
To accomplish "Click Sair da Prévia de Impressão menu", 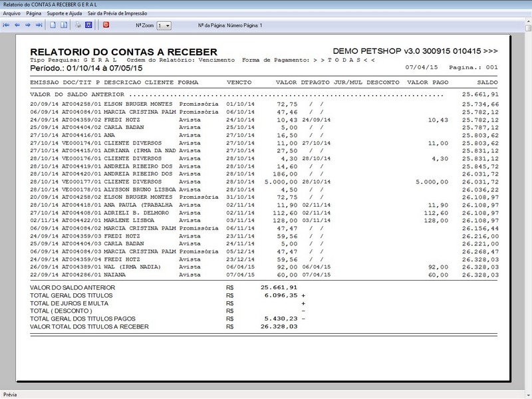I will tap(118, 13).
